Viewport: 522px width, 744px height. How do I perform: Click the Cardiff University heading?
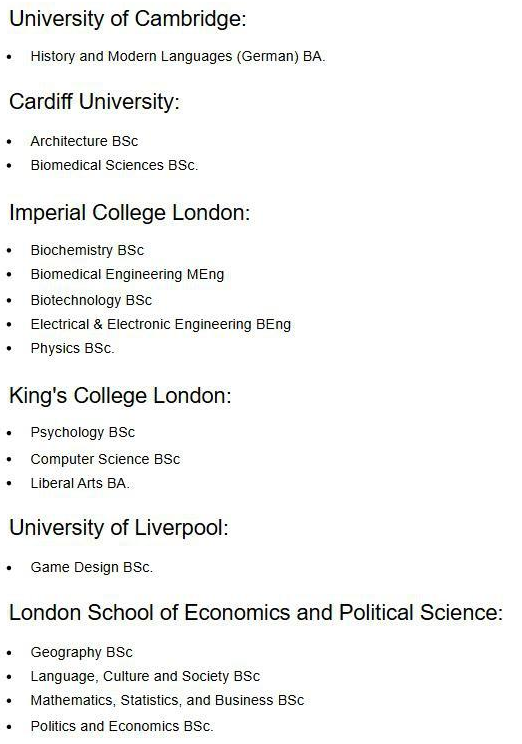pos(94,102)
